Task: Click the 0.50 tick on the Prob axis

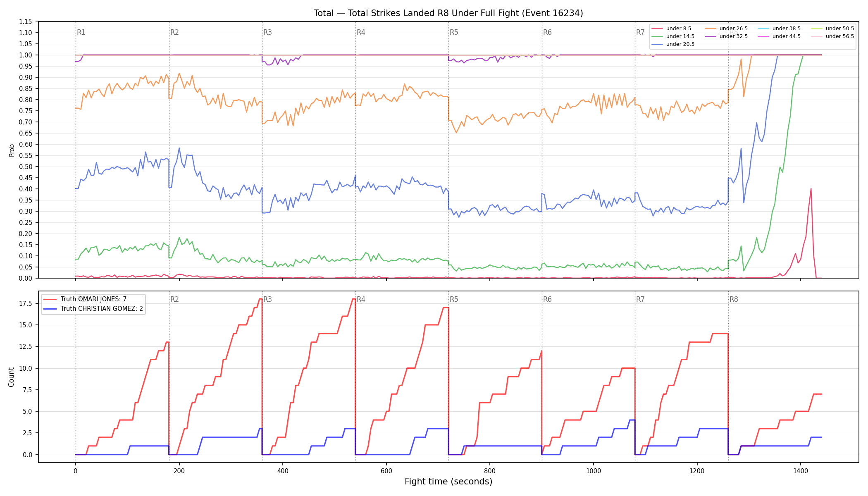Action: 26,167
